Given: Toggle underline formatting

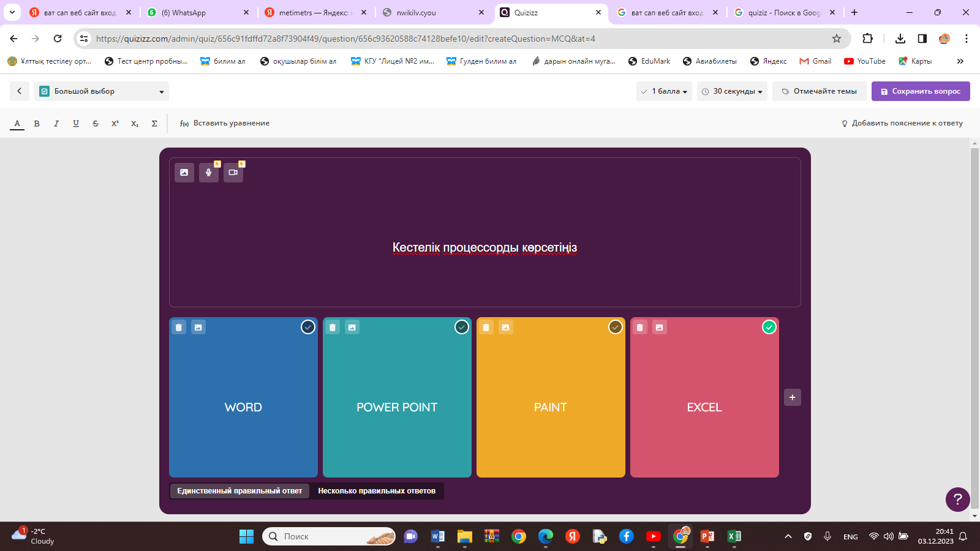Looking at the screenshot, I should [76, 124].
